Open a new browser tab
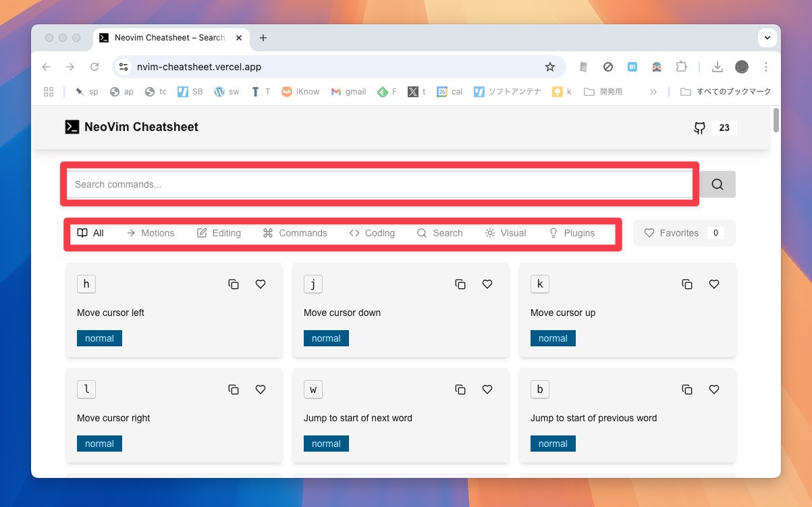The width and height of the screenshot is (812, 507). click(x=263, y=38)
